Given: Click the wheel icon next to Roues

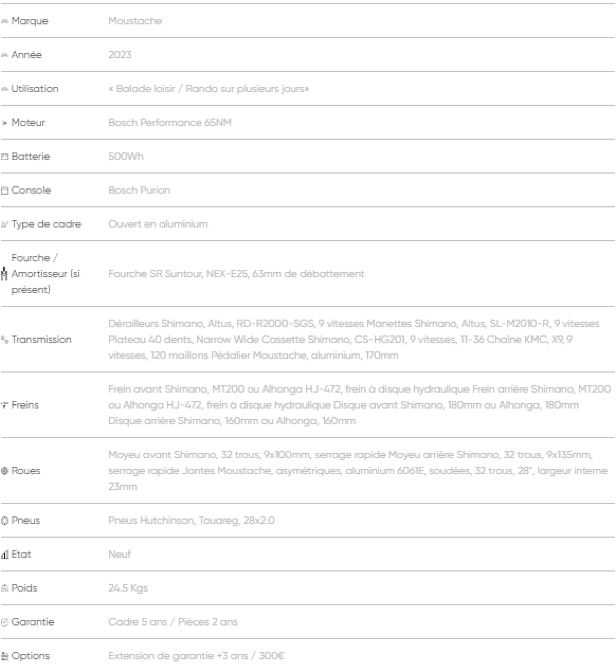Looking at the screenshot, I should point(5,471).
